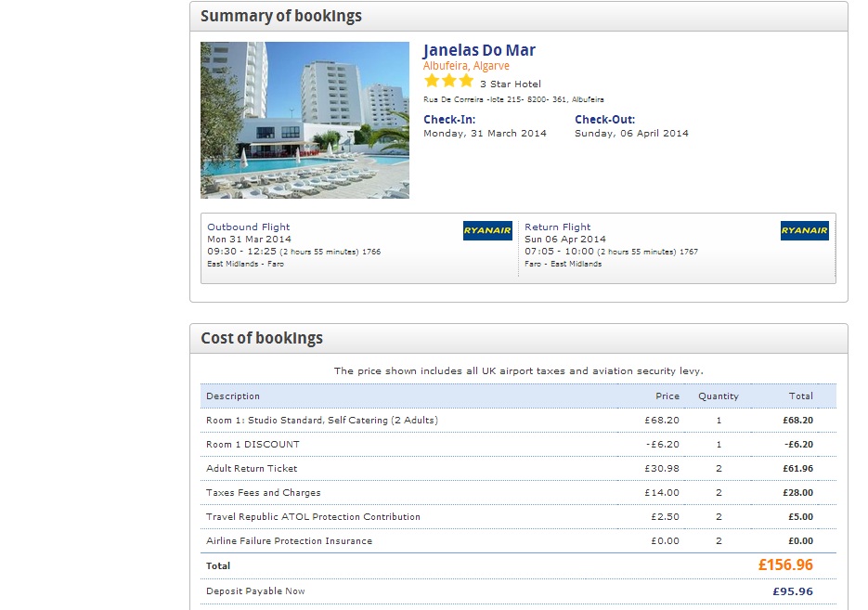Select the 'Room 1 DISCOUNT' row label
The width and height of the screenshot is (868, 610).
(253, 445)
